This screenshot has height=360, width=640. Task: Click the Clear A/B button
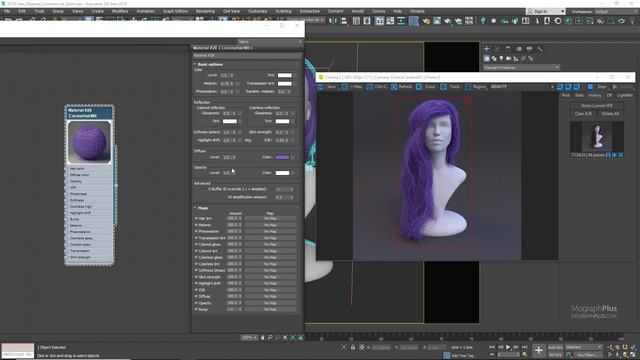tap(583, 113)
